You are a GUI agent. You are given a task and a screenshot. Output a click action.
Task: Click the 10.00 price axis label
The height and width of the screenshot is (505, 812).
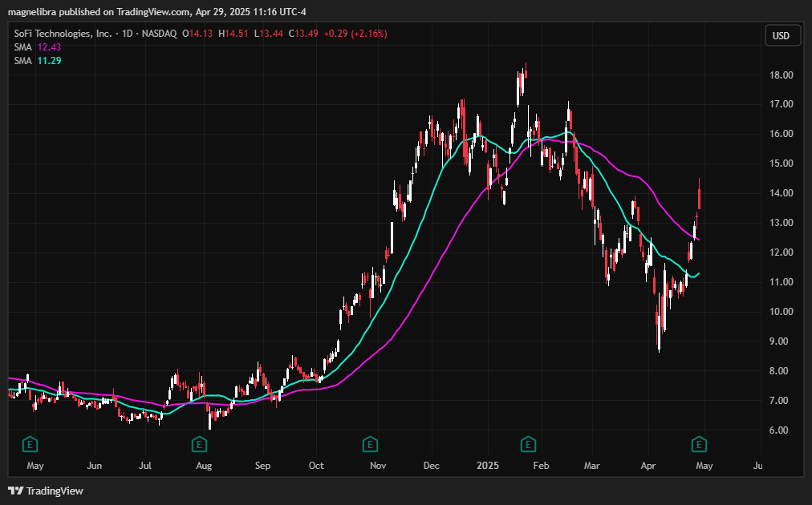tap(781, 312)
